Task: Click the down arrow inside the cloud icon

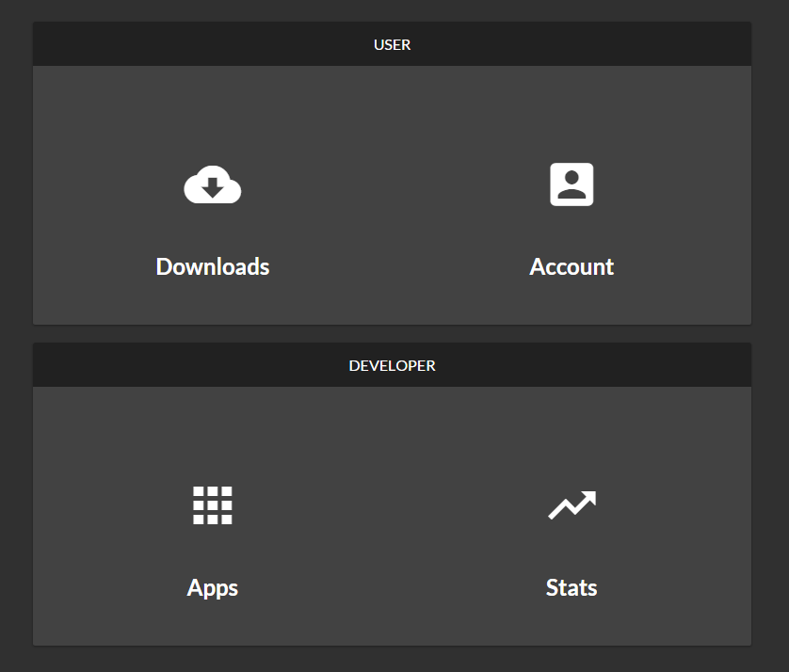Action: (x=213, y=186)
